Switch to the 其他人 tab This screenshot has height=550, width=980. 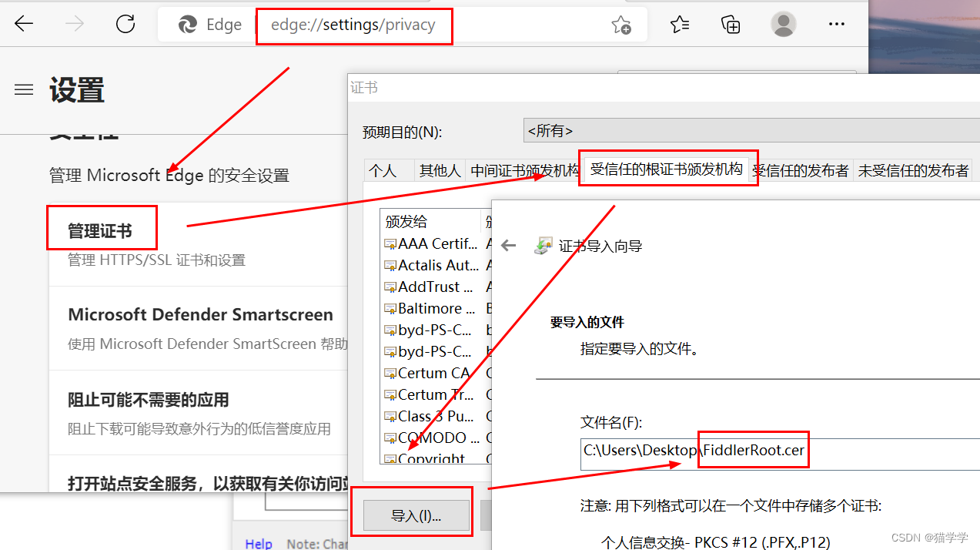coord(439,170)
